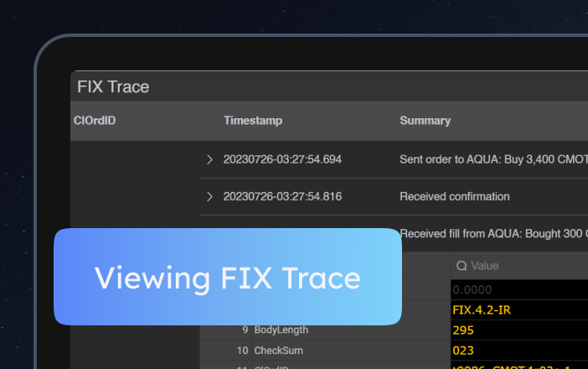Click the magnifier icon in Value filter
588x369 pixels.
pos(462,266)
